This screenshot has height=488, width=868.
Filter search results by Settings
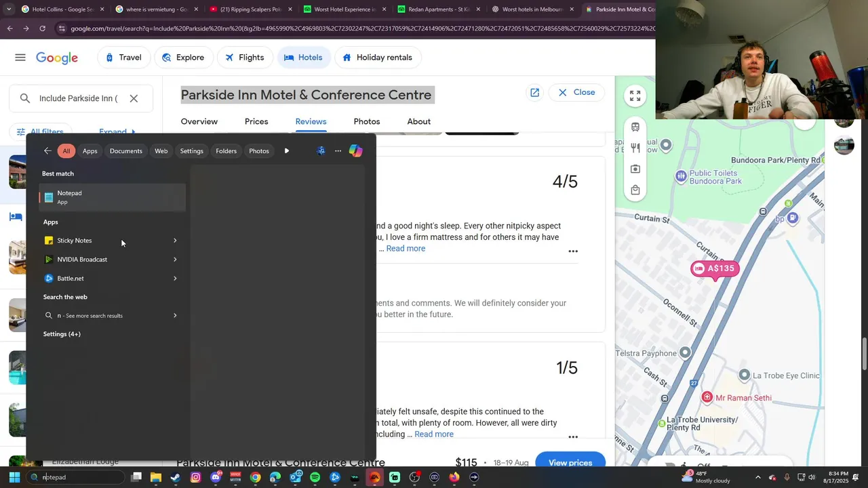point(191,151)
